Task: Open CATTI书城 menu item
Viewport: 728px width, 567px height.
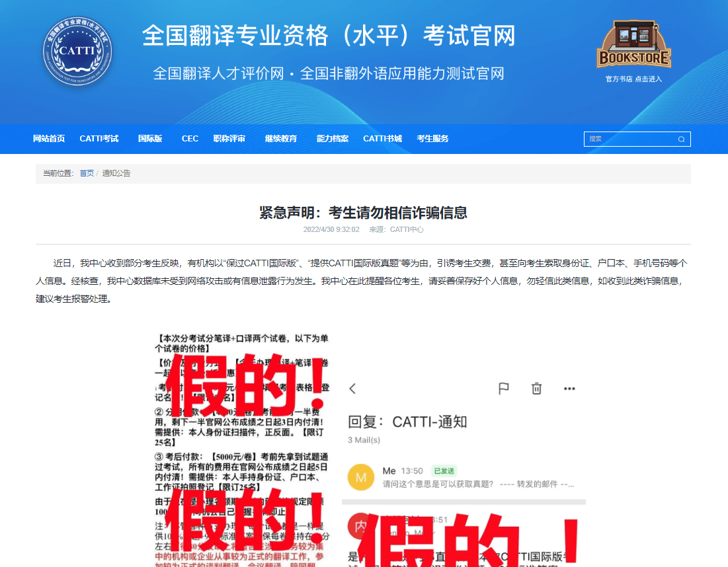Action: coord(383,139)
